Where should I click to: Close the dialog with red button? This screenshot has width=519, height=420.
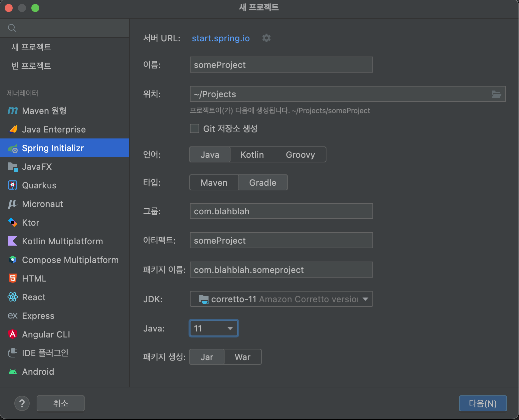click(x=9, y=8)
